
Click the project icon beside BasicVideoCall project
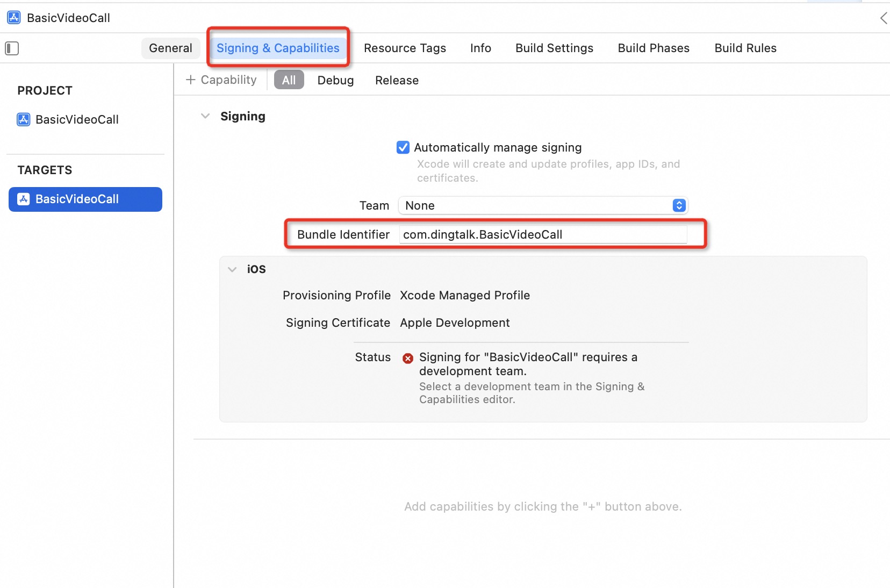(24, 119)
